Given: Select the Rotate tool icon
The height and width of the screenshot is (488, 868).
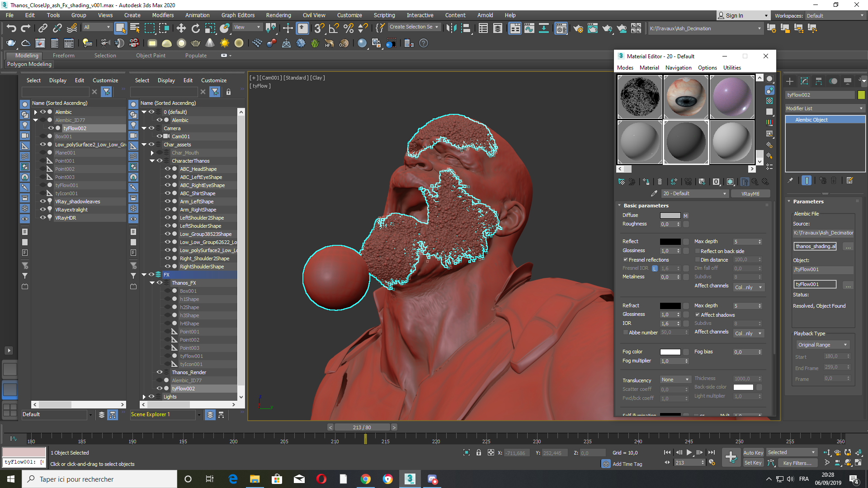Looking at the screenshot, I should 195,28.
